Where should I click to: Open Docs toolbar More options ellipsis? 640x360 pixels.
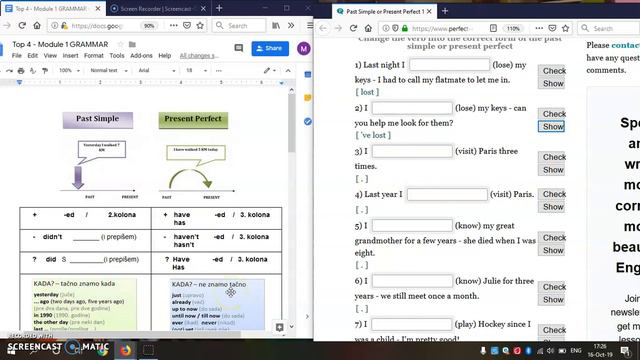pyautogui.click(x=219, y=71)
